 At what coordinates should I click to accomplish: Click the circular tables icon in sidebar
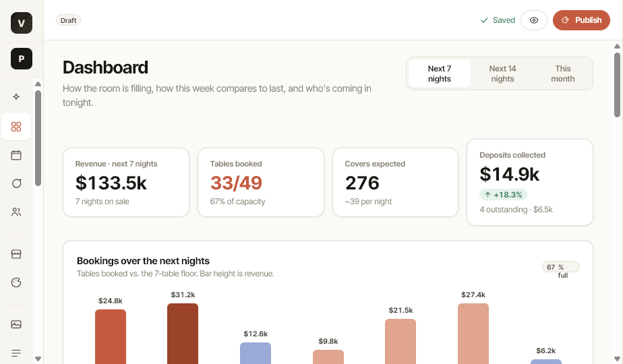16,183
